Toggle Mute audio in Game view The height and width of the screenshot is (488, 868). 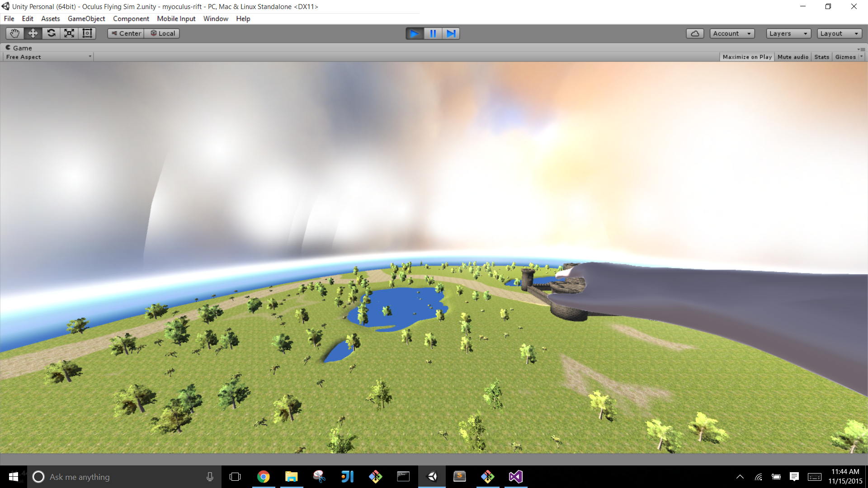tap(793, 57)
